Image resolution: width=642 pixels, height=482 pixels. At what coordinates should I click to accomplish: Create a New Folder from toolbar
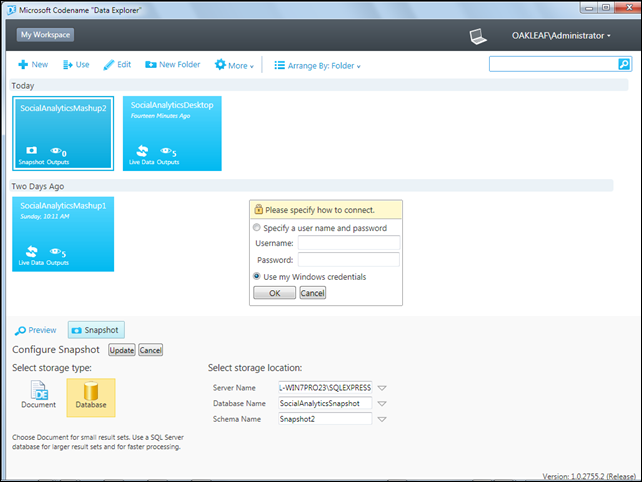[x=172, y=65]
